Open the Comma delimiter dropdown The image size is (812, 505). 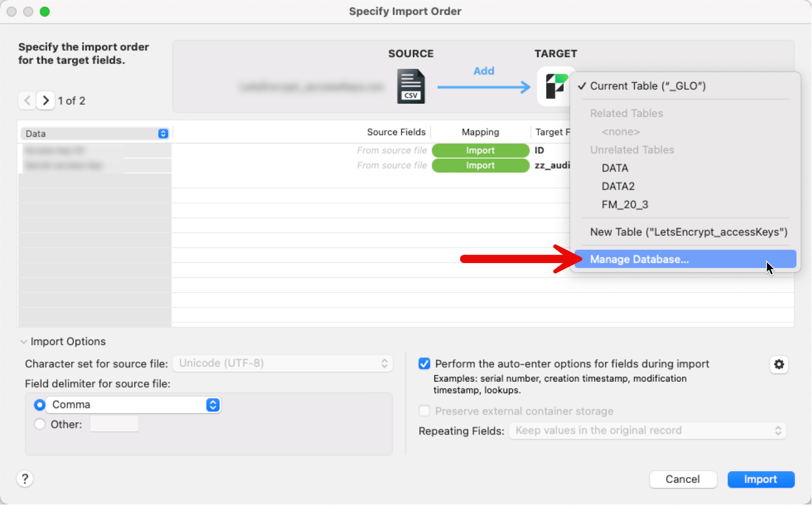(134, 405)
